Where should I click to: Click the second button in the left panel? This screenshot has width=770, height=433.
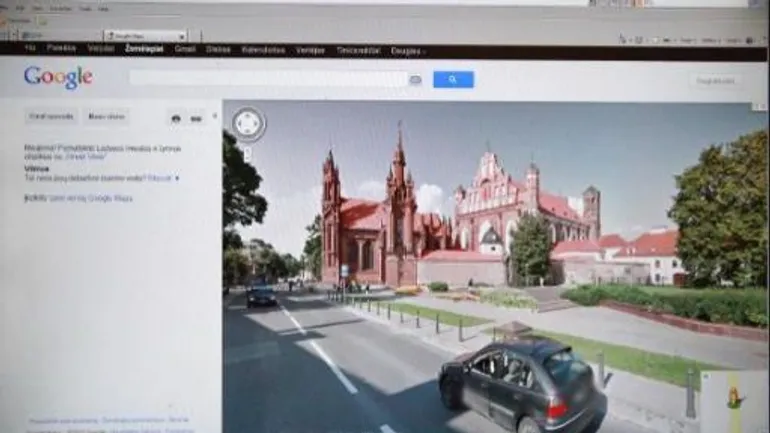pos(106,117)
